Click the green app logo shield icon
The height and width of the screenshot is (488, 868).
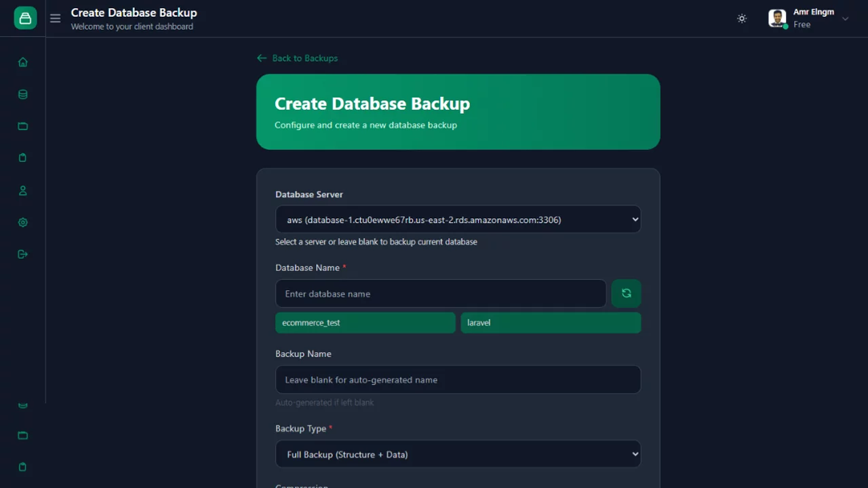click(24, 18)
